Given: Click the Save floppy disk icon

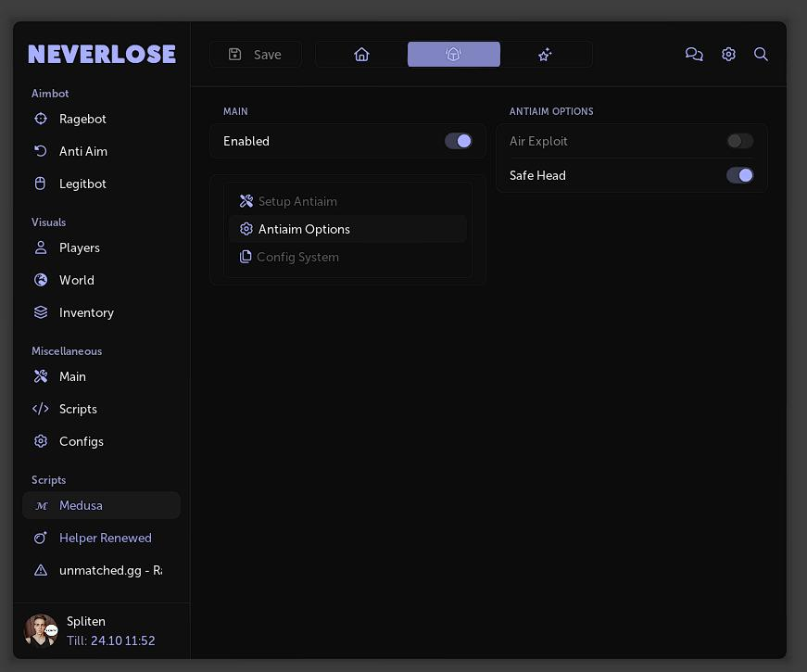Looking at the screenshot, I should (234, 54).
